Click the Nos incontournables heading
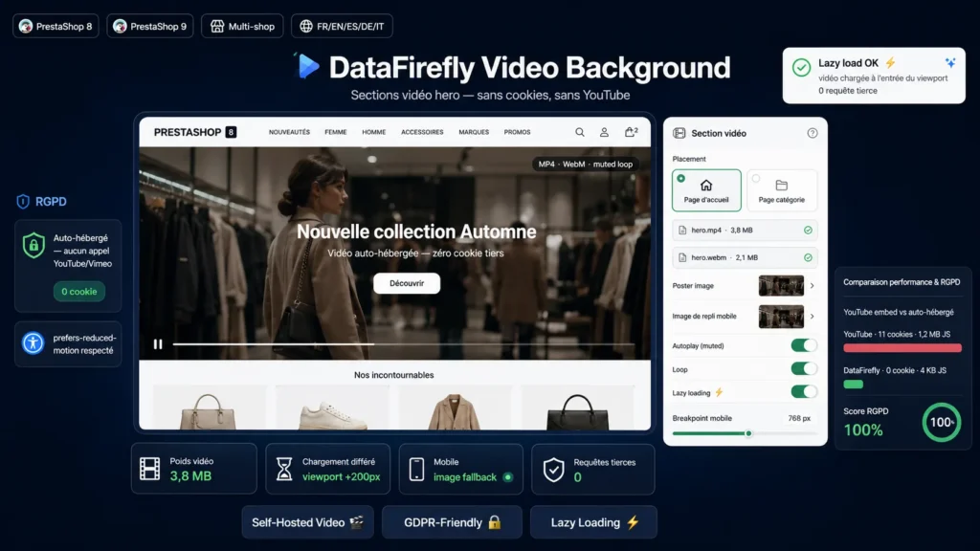Image resolution: width=980 pixels, height=551 pixels. coord(393,375)
